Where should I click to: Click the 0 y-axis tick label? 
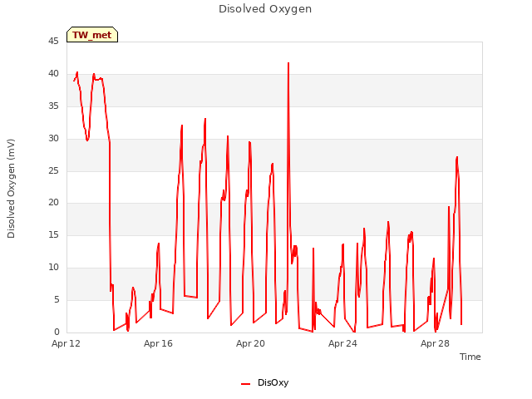click(57, 332)
